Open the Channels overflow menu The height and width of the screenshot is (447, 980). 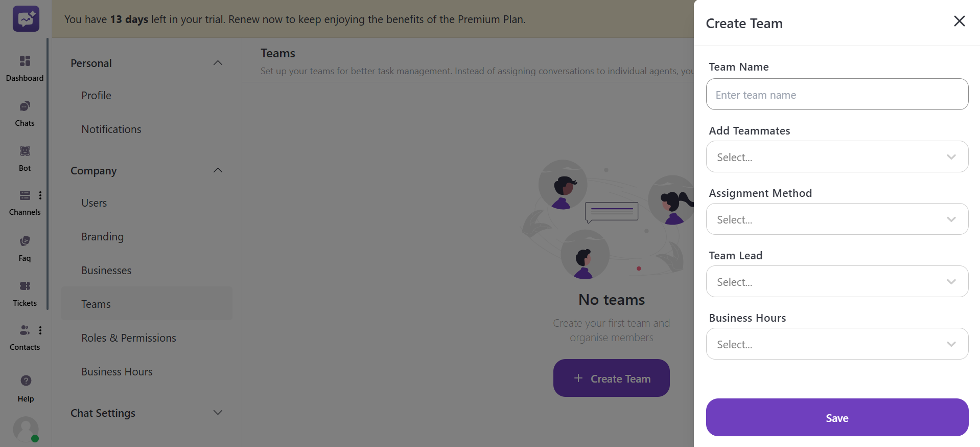tap(40, 195)
